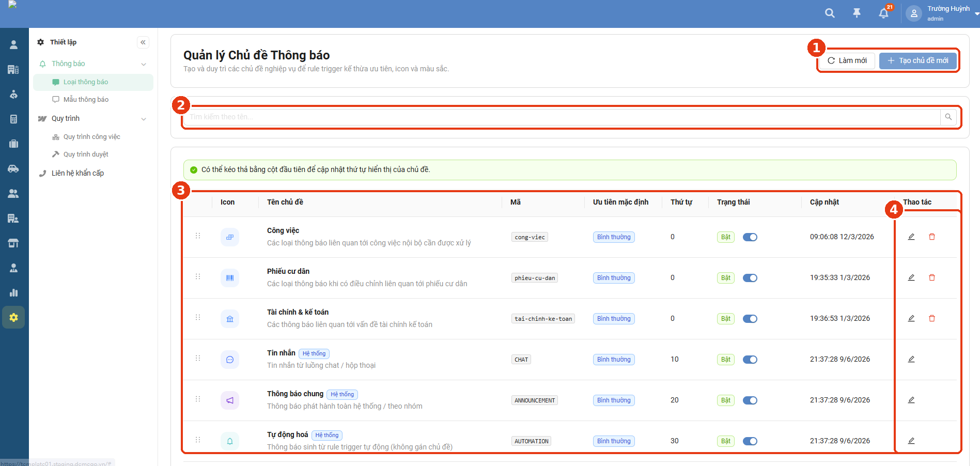Toggle the Tự động hoá status switch
Image resolution: width=980 pixels, height=466 pixels.
tap(750, 441)
